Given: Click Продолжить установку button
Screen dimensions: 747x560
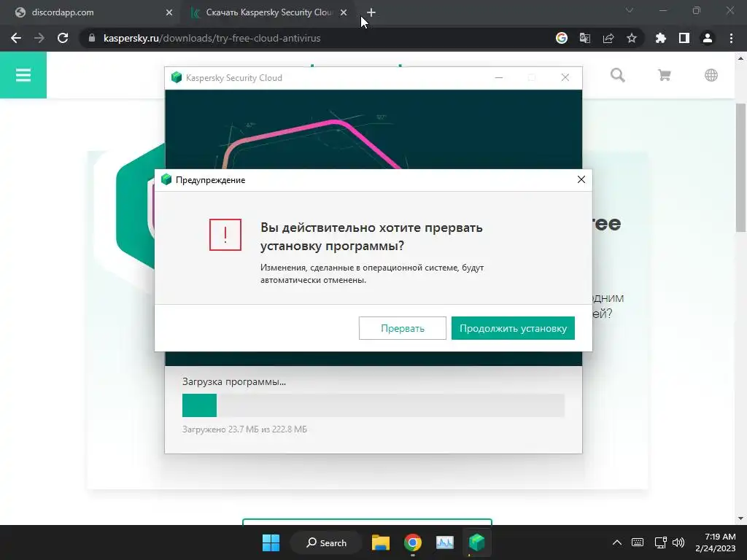Looking at the screenshot, I should 513,328.
